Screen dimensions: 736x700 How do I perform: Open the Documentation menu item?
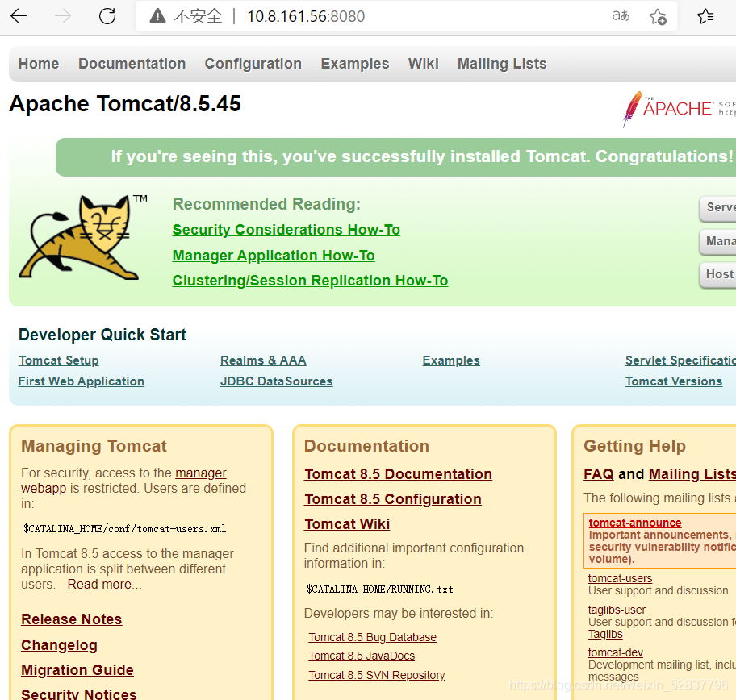click(x=132, y=64)
